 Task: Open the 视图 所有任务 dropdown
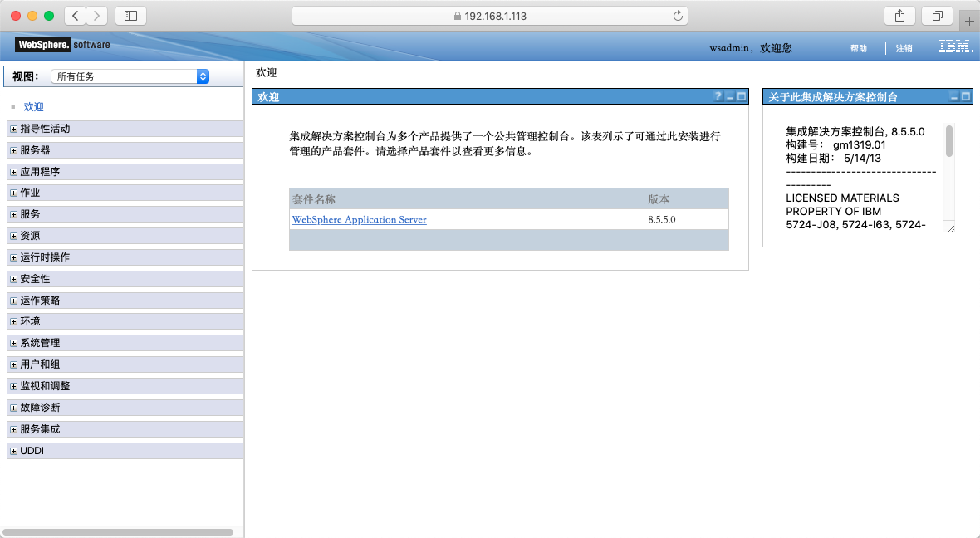[130, 76]
